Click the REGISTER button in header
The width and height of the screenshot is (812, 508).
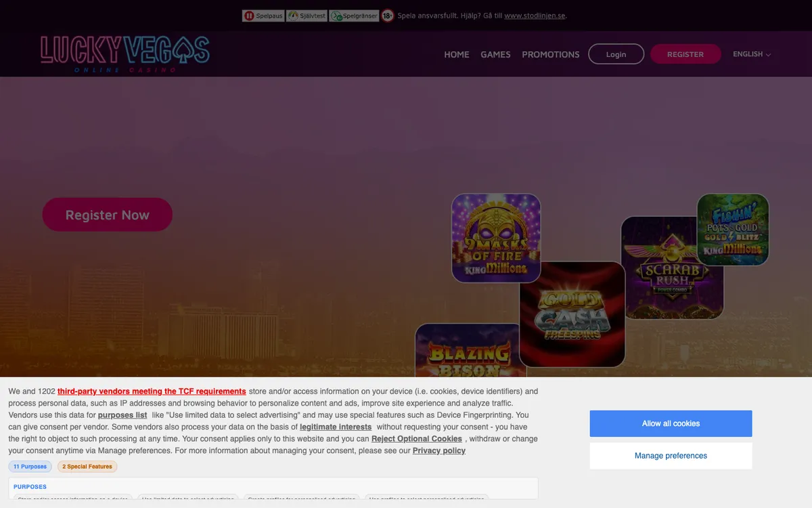pos(685,54)
